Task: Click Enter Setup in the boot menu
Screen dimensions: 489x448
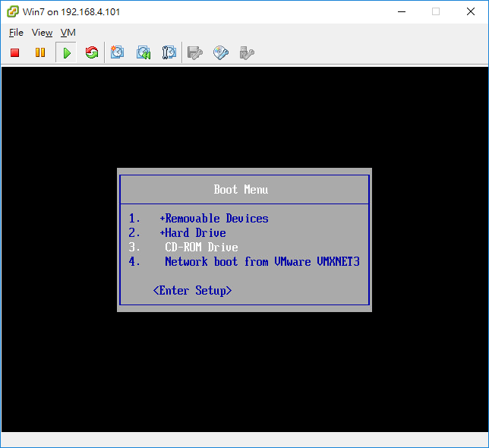Action: tap(192, 291)
